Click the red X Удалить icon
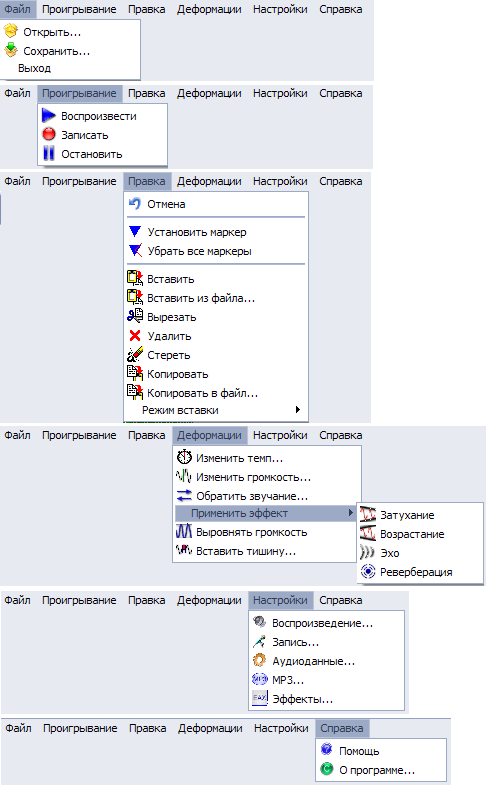This screenshot has height=785, width=486. click(135, 335)
